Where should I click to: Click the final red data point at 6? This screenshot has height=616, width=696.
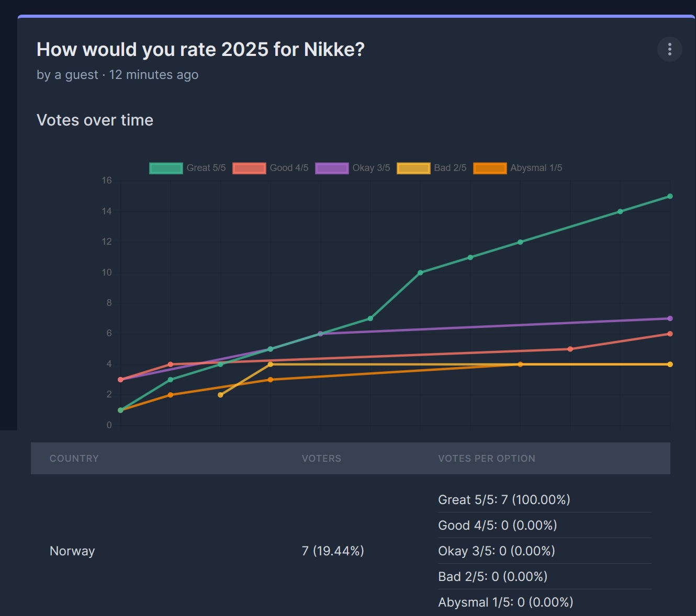[670, 334]
